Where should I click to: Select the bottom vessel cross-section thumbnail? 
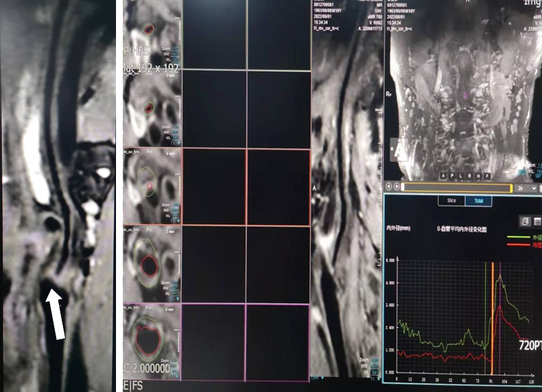(x=152, y=342)
